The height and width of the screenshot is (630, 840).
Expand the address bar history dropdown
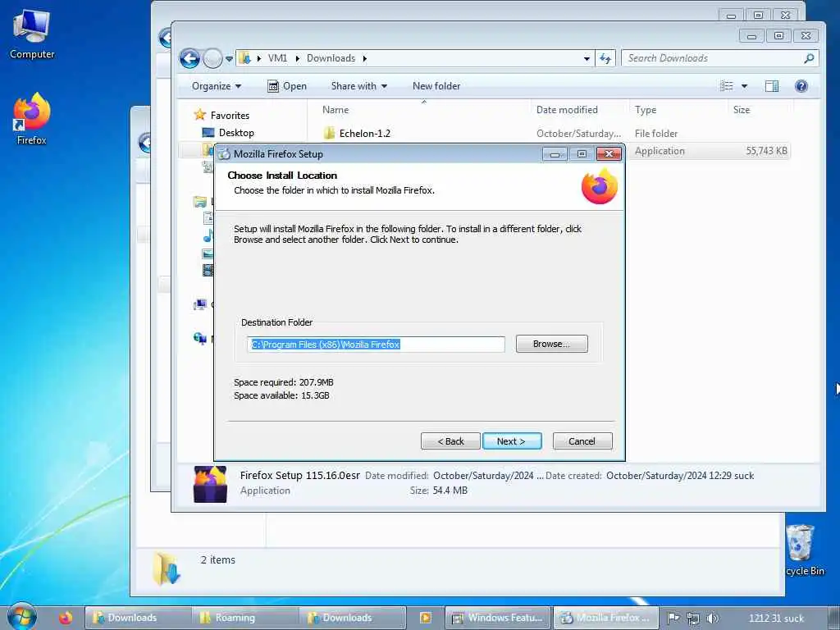587,58
